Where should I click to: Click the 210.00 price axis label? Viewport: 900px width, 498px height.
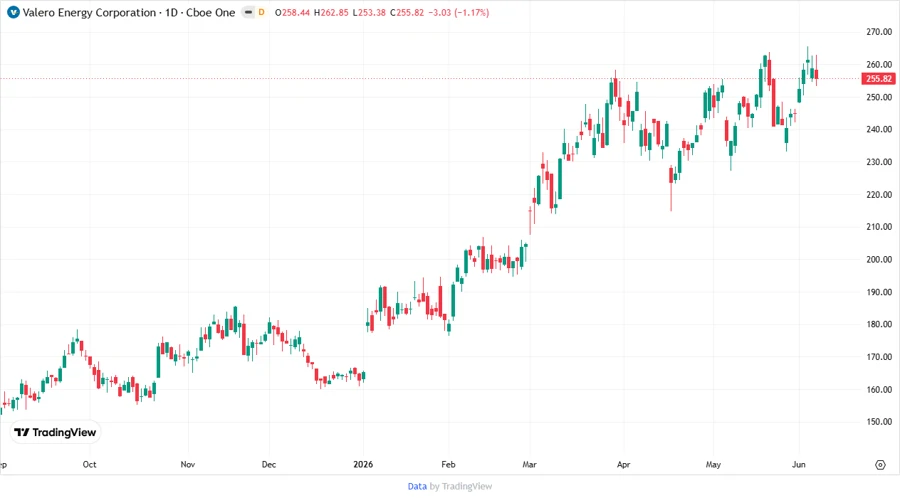click(x=879, y=227)
